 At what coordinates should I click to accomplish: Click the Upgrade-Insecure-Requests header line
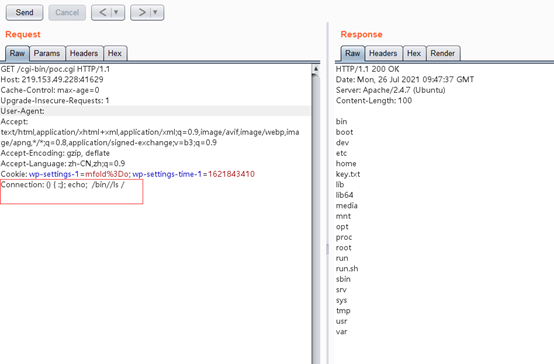pos(55,101)
